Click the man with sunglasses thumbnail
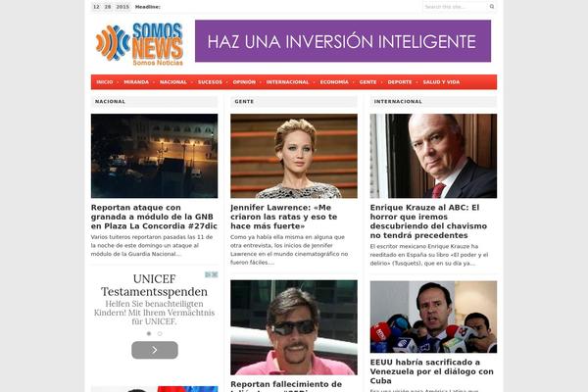Image resolution: width=588 pixels, height=392 pixels. click(294, 327)
